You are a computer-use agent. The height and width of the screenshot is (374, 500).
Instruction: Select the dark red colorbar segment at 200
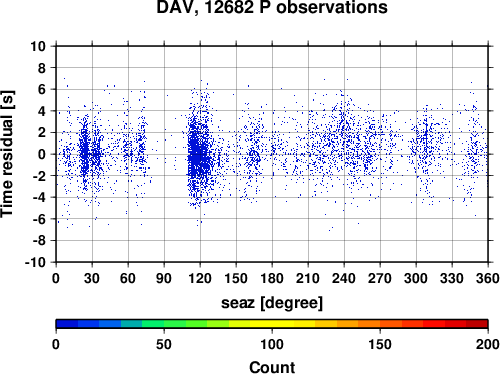click(477, 324)
